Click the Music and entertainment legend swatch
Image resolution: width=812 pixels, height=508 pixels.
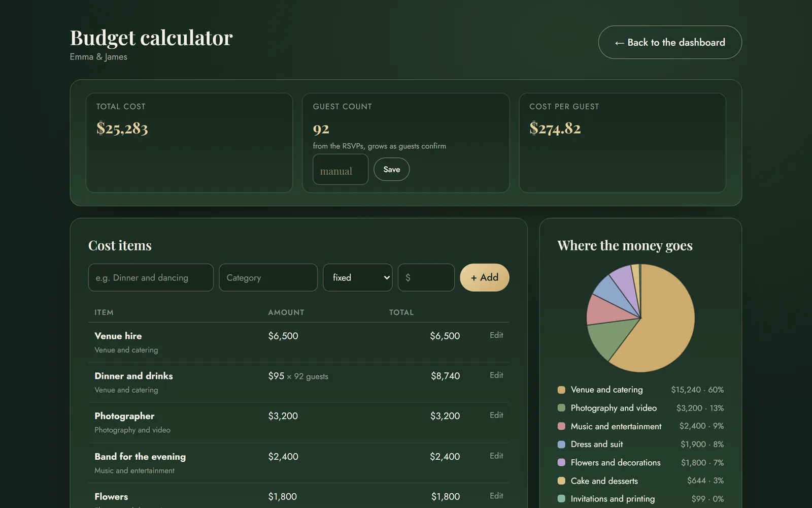point(561,426)
